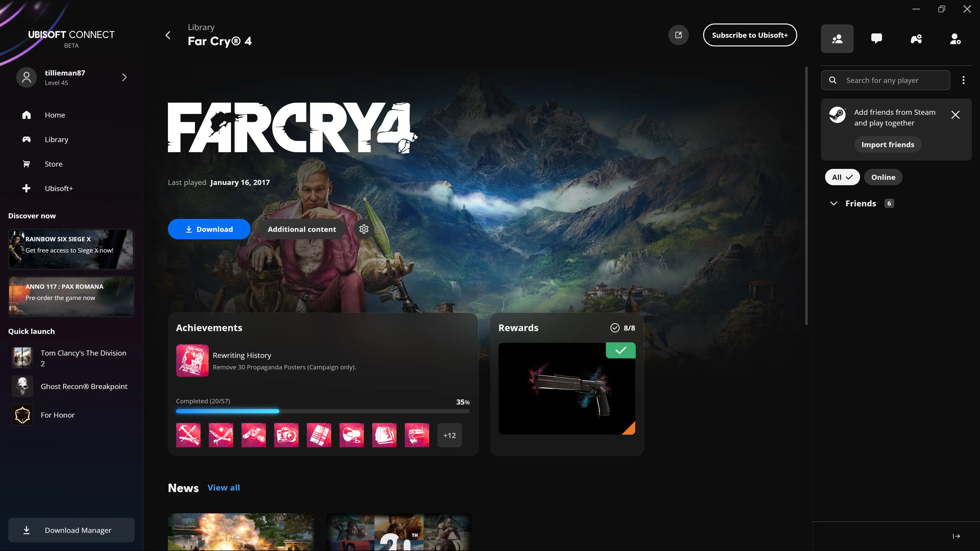Open the group game invites icon
The width and height of the screenshot is (980, 551).
pos(916,39)
